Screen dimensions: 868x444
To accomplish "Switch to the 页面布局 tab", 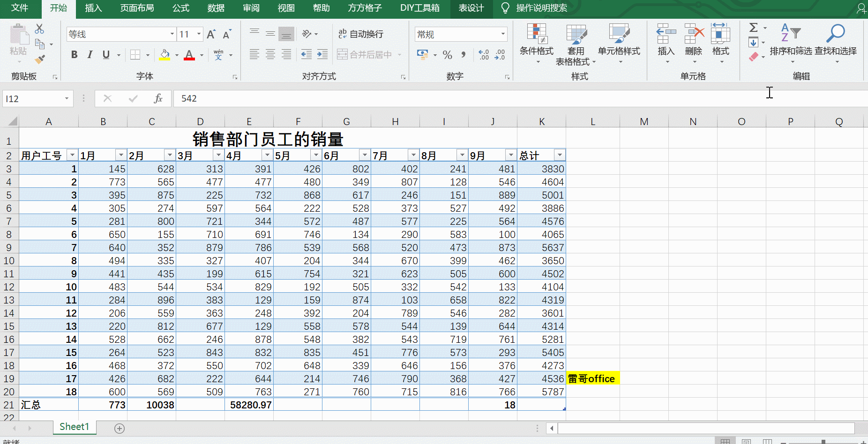I will (137, 8).
